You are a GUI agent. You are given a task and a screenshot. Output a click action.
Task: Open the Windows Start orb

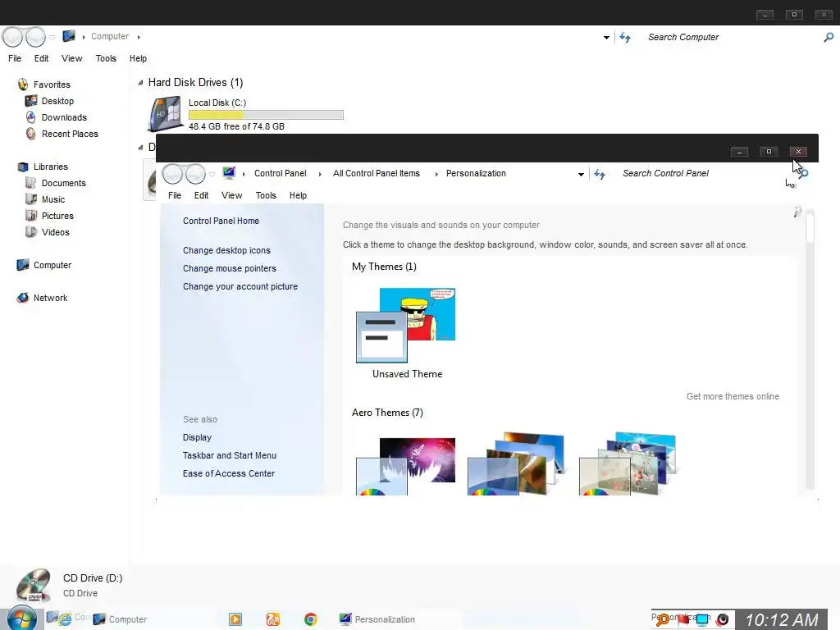click(x=22, y=619)
